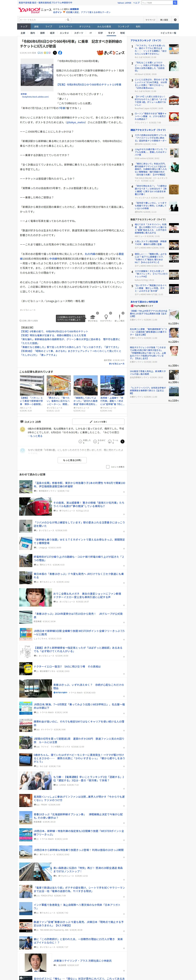Open 【写真】令和6年6月6日ひかり666号のチケットと6号車 link
This screenshot has width=196, height=980.
[89, 84]
